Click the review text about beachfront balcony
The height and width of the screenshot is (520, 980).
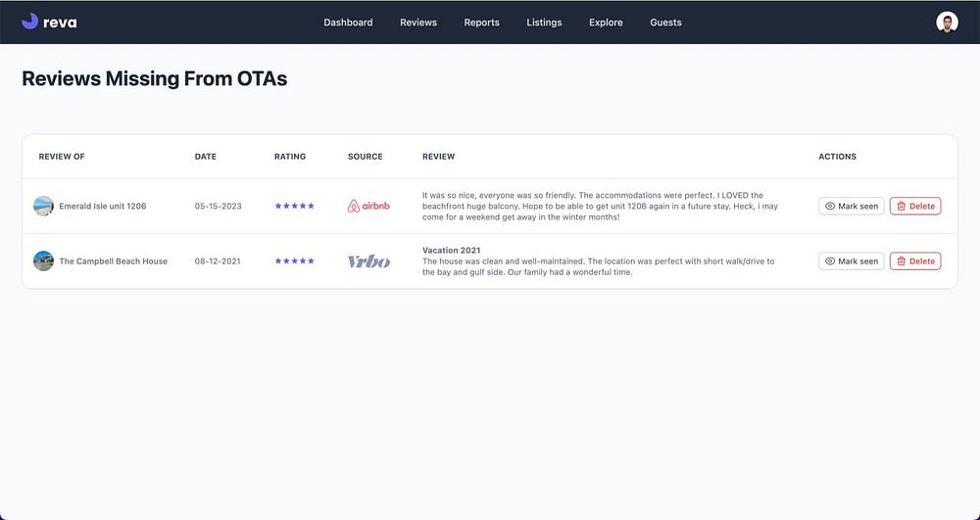pos(600,206)
